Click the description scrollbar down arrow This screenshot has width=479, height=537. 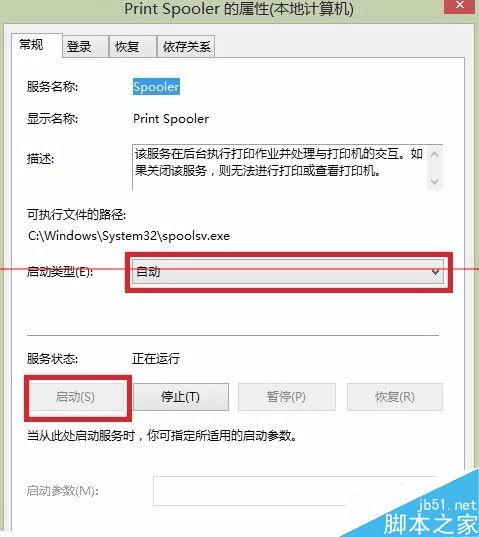pos(434,182)
